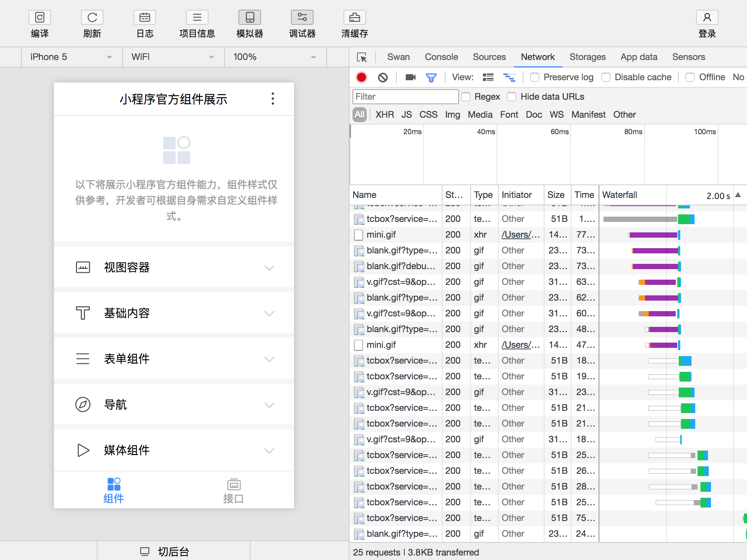Filter requests by Manifest
This screenshot has height=560, width=747.
pos(588,115)
